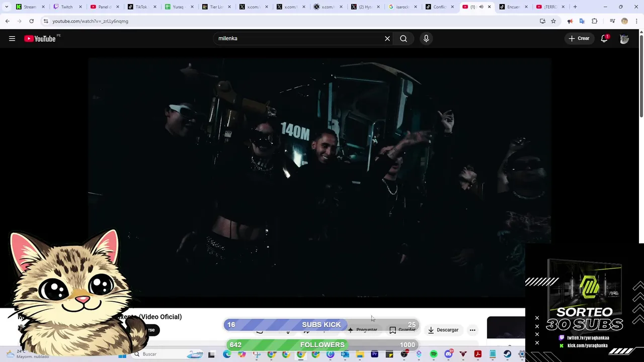Click the Descargar button below the video

pyautogui.click(x=443, y=330)
